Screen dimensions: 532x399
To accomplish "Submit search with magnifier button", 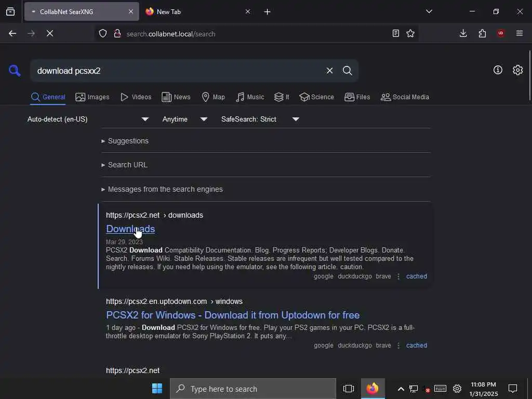I will click(x=347, y=71).
